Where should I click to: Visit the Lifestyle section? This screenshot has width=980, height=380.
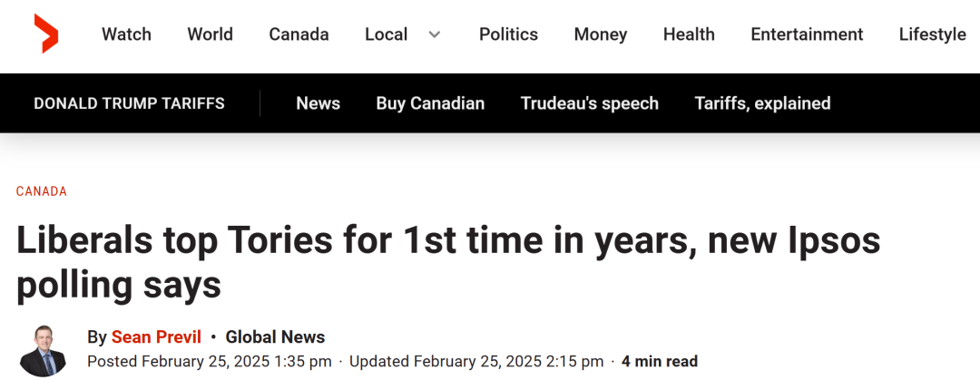coord(933,34)
